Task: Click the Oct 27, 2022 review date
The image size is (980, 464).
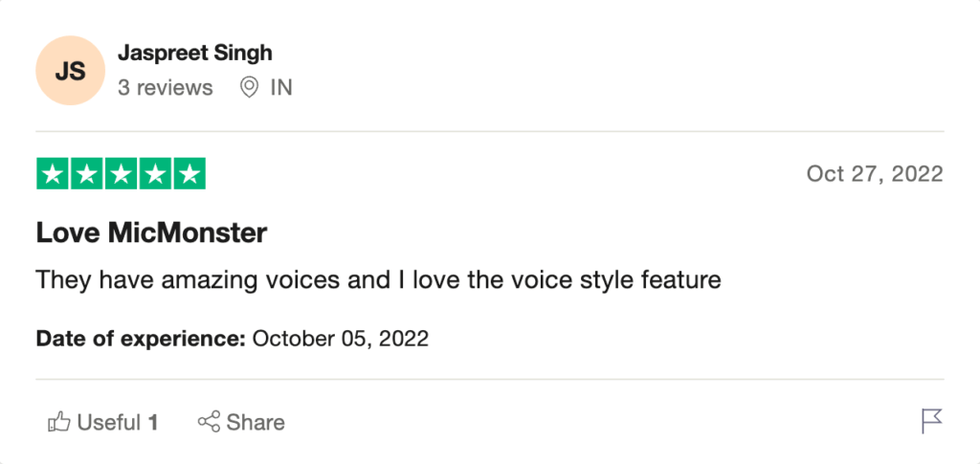Action: (874, 174)
